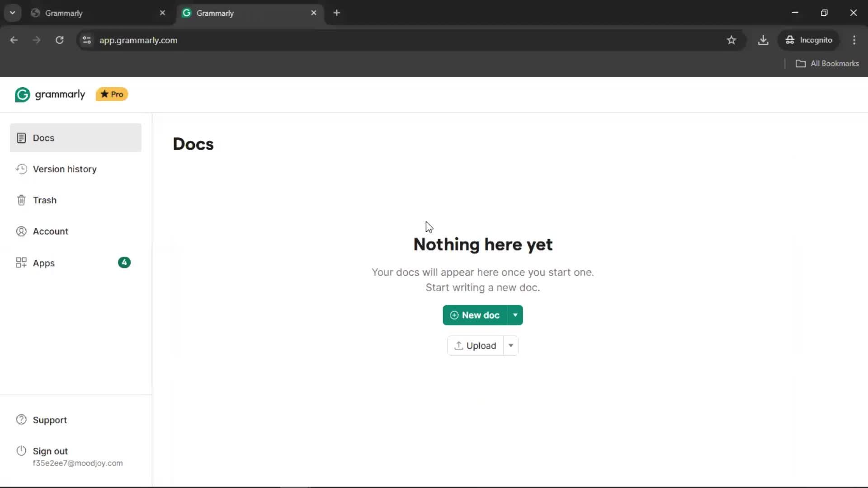868x488 pixels.
Task: Bookmark this page with star icon
Action: pyautogui.click(x=731, y=40)
